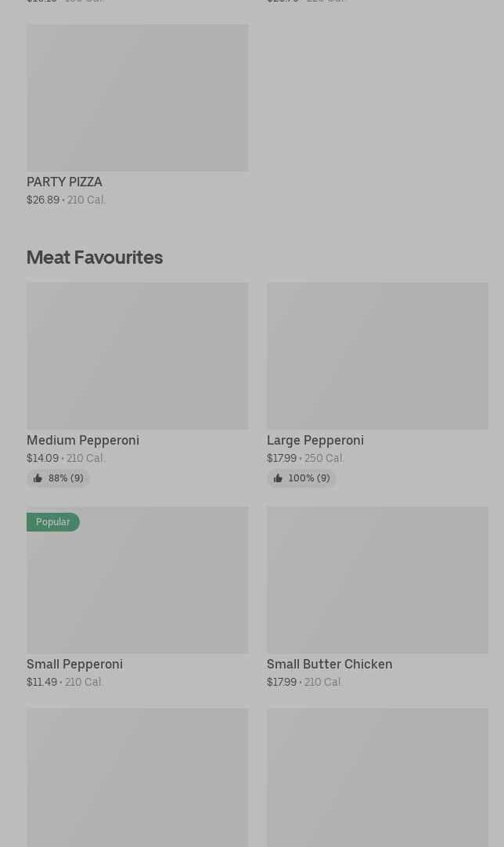Image resolution: width=504 pixels, height=847 pixels.
Task: Open Large Pepperoni title link
Action: coord(315,440)
